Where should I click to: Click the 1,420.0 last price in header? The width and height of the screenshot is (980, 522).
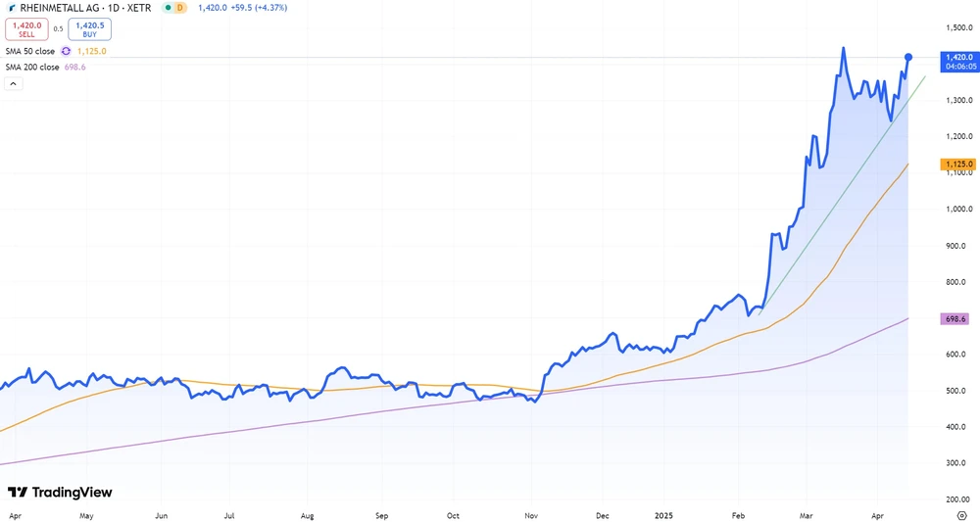click(213, 8)
